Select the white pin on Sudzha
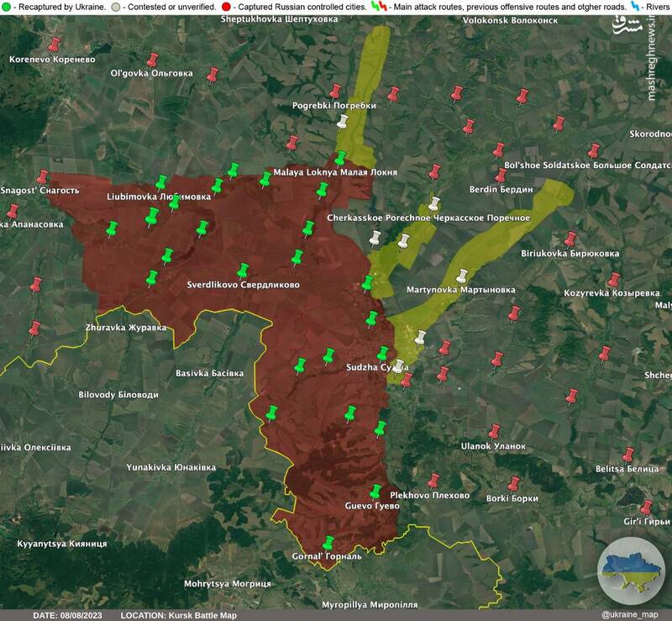 [x=399, y=366]
